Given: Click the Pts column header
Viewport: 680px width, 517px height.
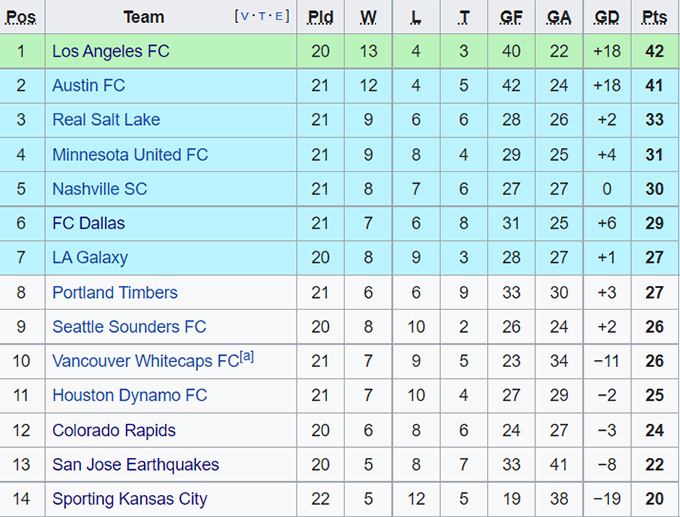Looking at the screenshot, I should click(655, 17).
